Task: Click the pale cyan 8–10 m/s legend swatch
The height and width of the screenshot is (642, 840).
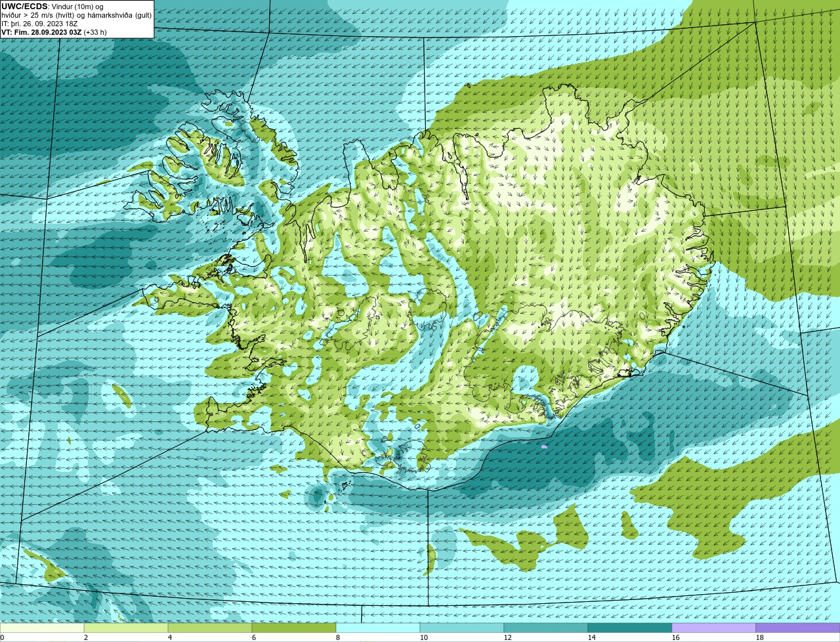Action: click(x=378, y=628)
